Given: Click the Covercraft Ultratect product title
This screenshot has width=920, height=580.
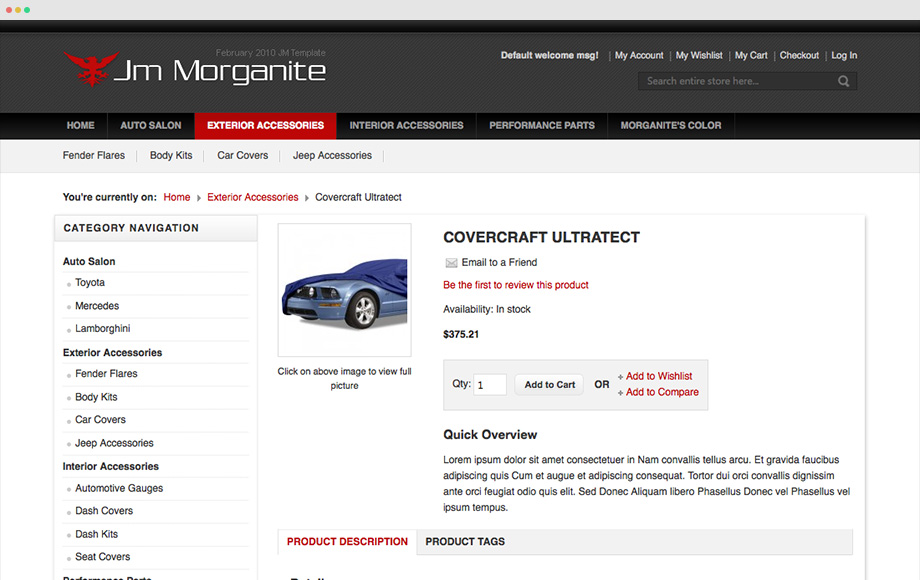Looking at the screenshot, I should click(542, 238).
